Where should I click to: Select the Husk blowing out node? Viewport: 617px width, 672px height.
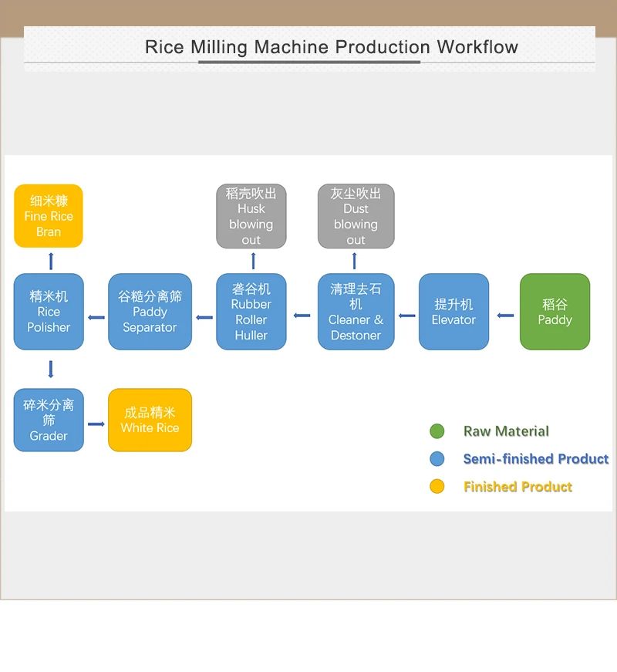click(x=251, y=216)
